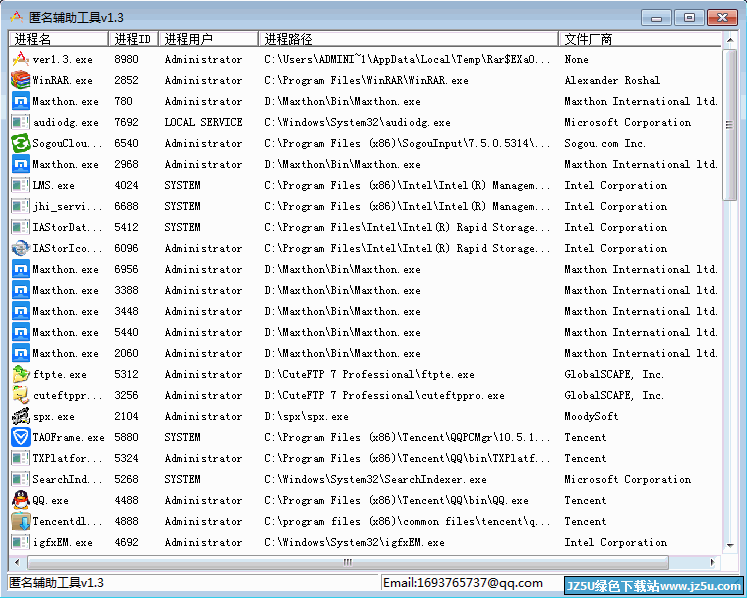This screenshot has width=747, height=598.
Task: Select process ID 4488 cell
Action: [126, 500]
